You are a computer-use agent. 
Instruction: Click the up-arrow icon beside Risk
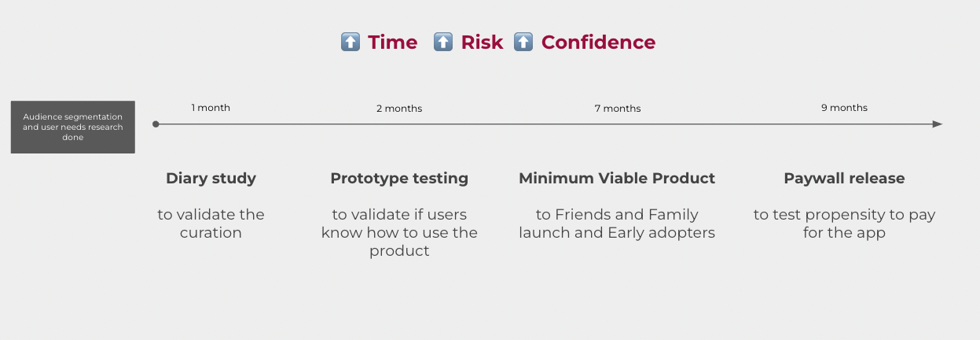click(x=443, y=42)
